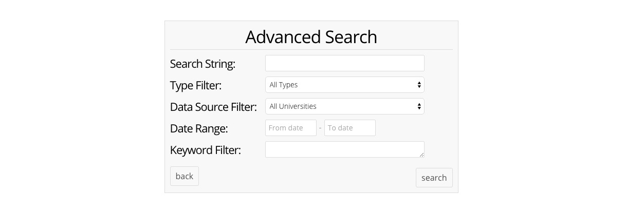Click the 'Data Source Filter:' label
The width and height of the screenshot is (644, 211).
(213, 107)
